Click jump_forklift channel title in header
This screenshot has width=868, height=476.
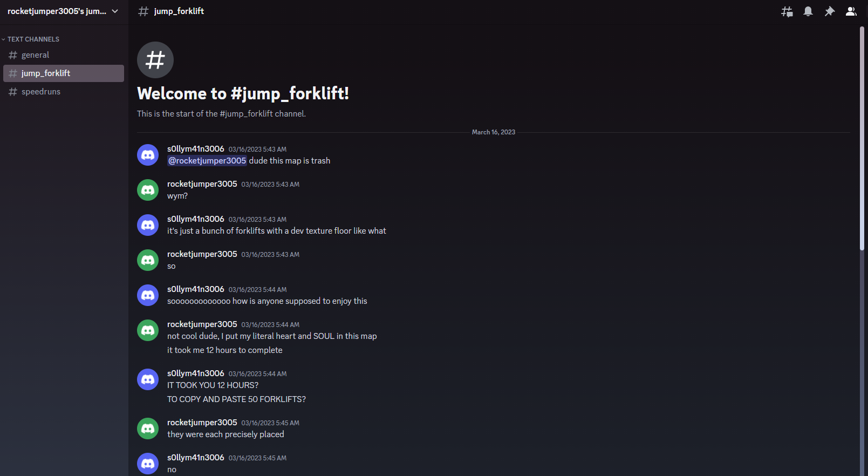179,11
